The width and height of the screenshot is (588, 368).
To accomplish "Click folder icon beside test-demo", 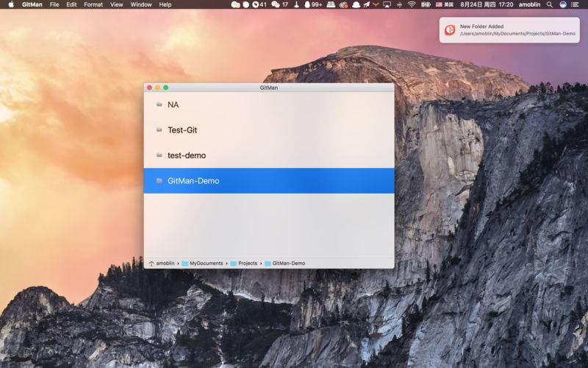I will (159, 155).
